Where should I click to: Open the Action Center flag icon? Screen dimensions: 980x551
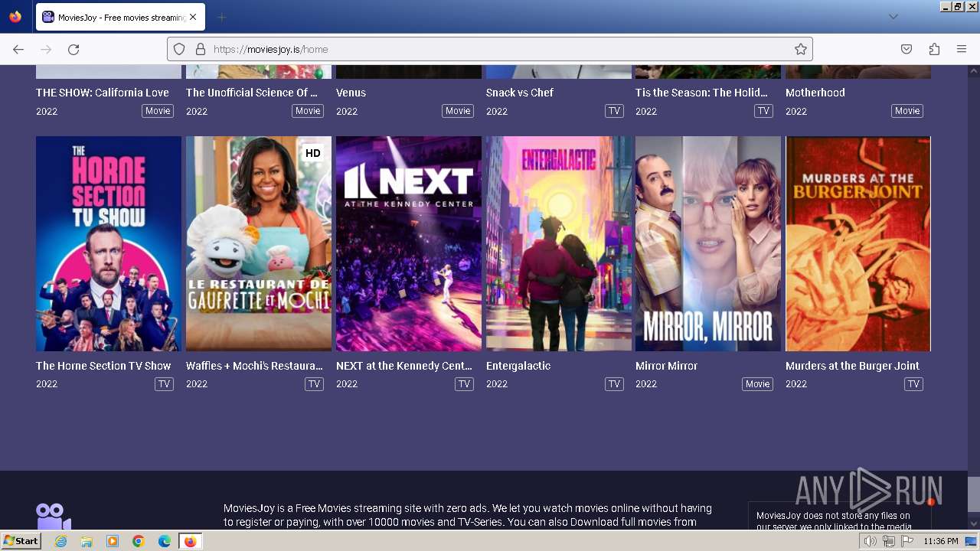tap(907, 541)
